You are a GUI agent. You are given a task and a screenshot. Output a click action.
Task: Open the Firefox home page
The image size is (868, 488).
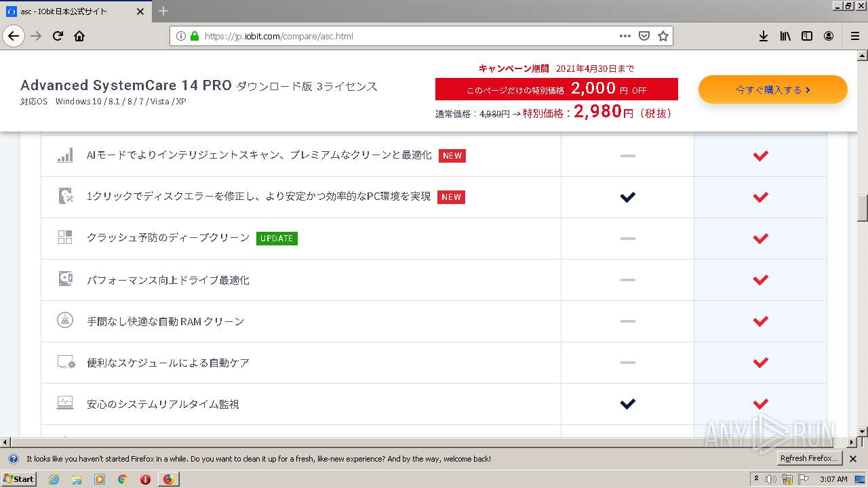pyautogui.click(x=79, y=36)
